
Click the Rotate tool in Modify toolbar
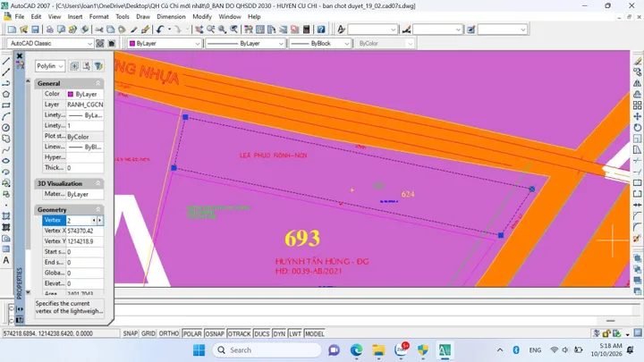(x=637, y=128)
